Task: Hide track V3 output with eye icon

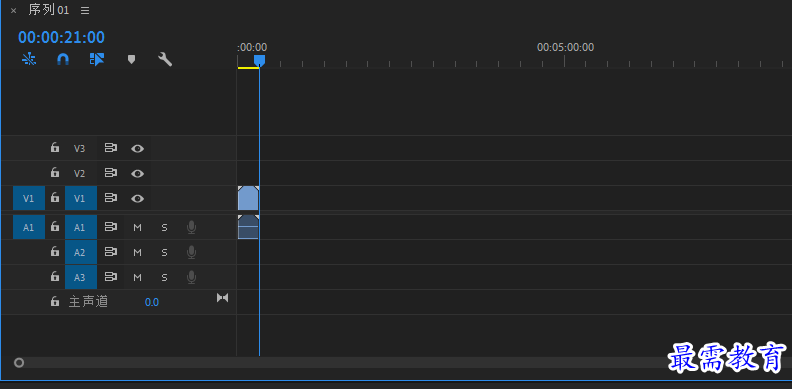Action: pos(137,149)
